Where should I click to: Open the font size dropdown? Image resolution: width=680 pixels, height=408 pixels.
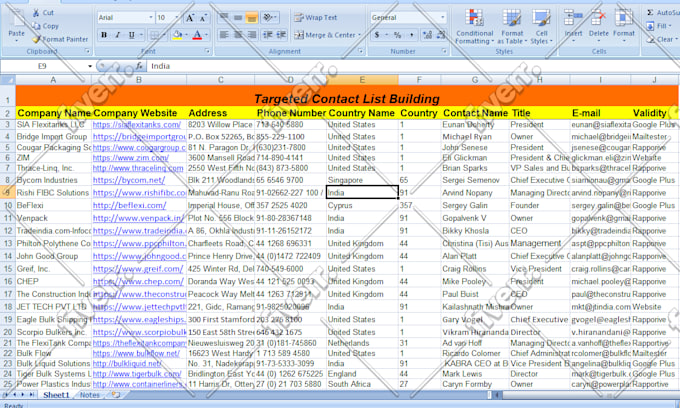pos(177,17)
